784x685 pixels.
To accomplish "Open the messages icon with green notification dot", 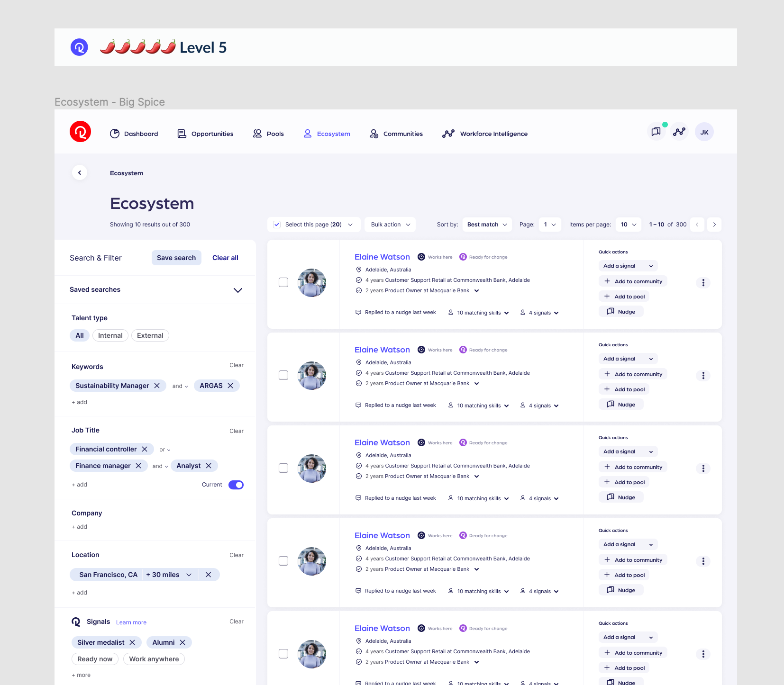I will coord(656,132).
